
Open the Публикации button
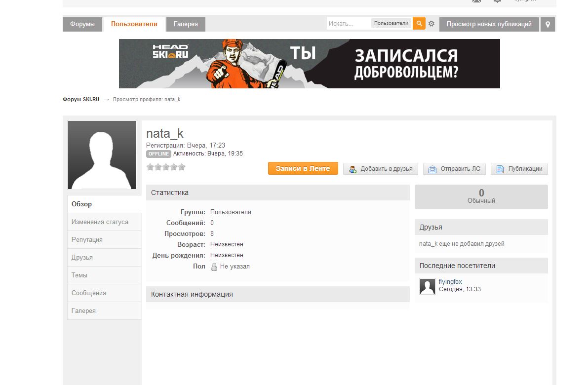point(519,169)
